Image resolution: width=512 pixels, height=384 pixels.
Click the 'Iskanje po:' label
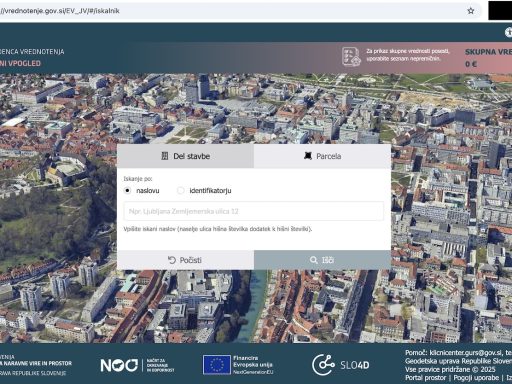click(138, 179)
